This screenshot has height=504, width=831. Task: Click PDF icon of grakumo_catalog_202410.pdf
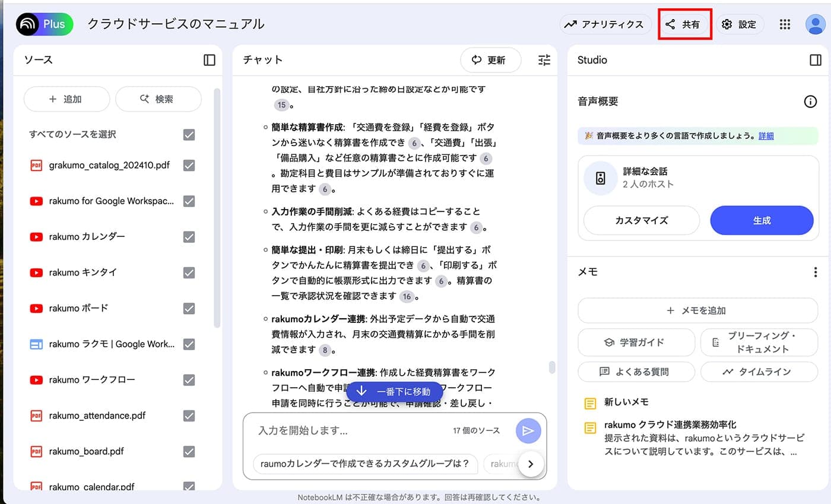36,166
